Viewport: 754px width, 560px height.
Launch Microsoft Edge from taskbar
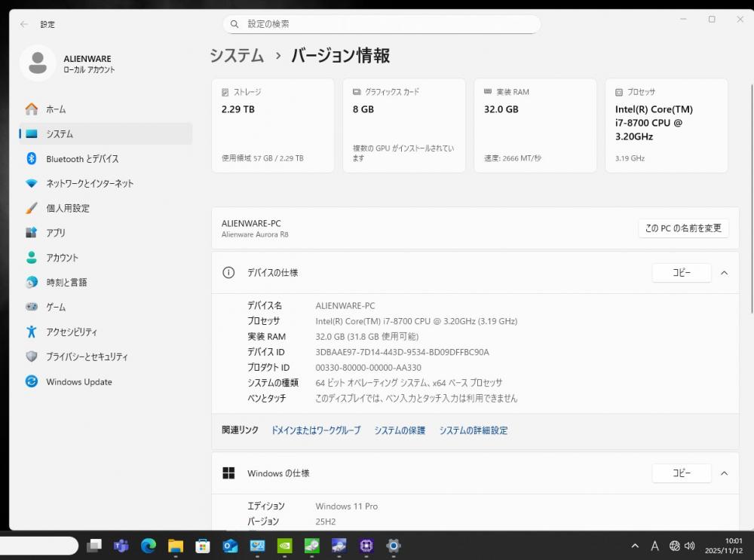tap(149, 546)
